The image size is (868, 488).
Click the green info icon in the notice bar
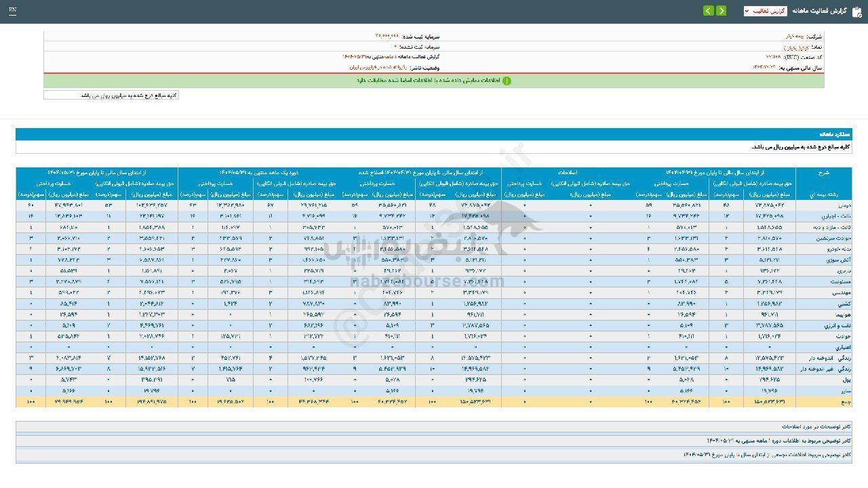tap(506, 81)
